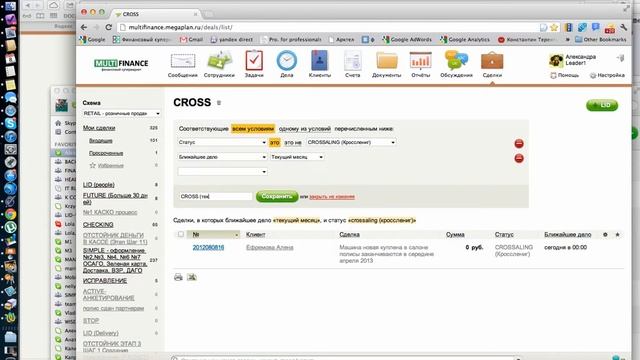
Task: Open client Ефремова Алена
Action: point(269,247)
